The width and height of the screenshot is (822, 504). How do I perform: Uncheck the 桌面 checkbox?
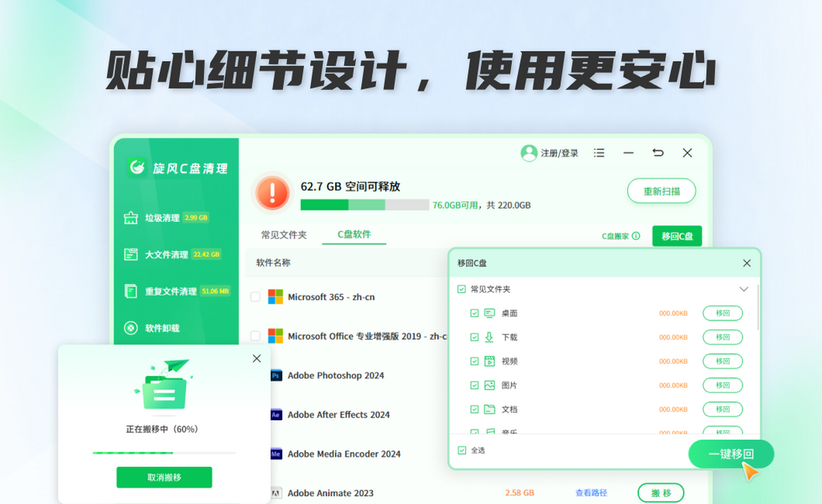point(475,313)
